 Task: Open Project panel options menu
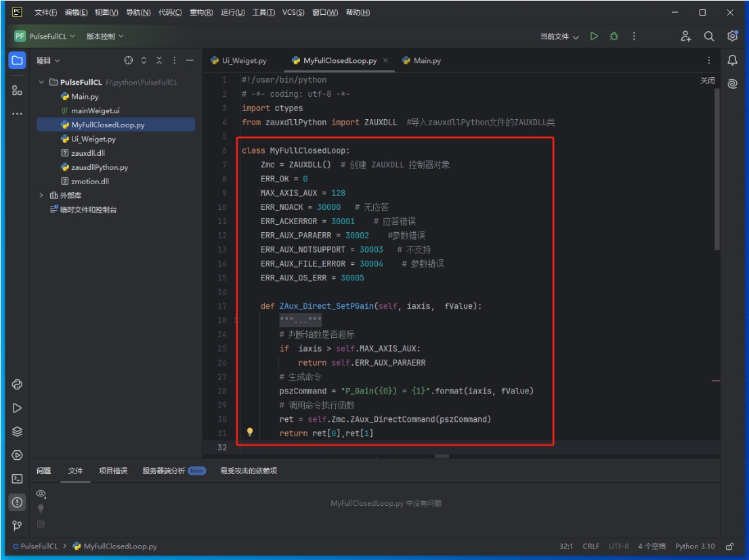click(x=174, y=60)
